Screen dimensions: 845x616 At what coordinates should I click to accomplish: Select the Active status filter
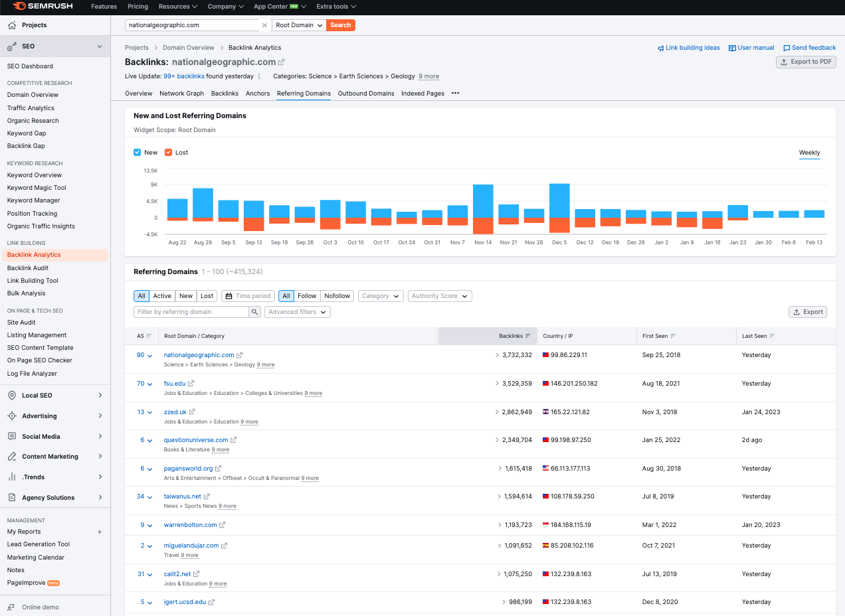[x=162, y=296]
